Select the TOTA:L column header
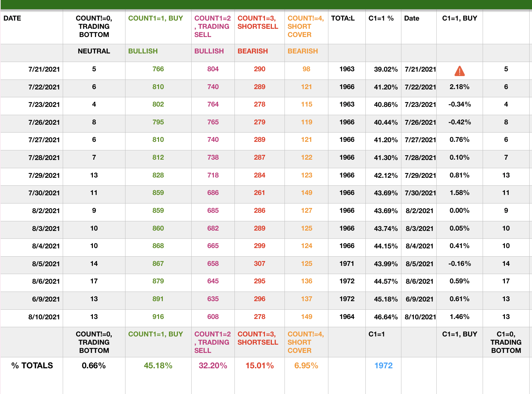The image size is (532, 394). [x=343, y=19]
